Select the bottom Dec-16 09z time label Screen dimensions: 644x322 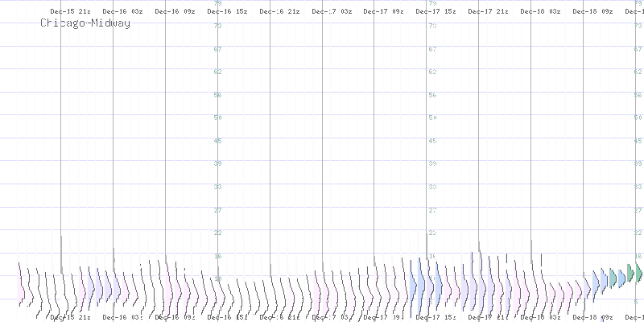(175, 317)
